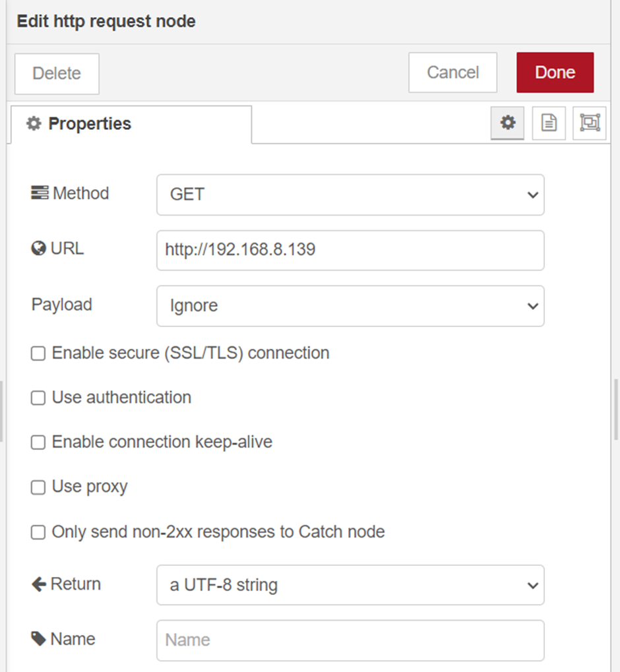
Task: Click the URL input field
Action: (x=350, y=251)
